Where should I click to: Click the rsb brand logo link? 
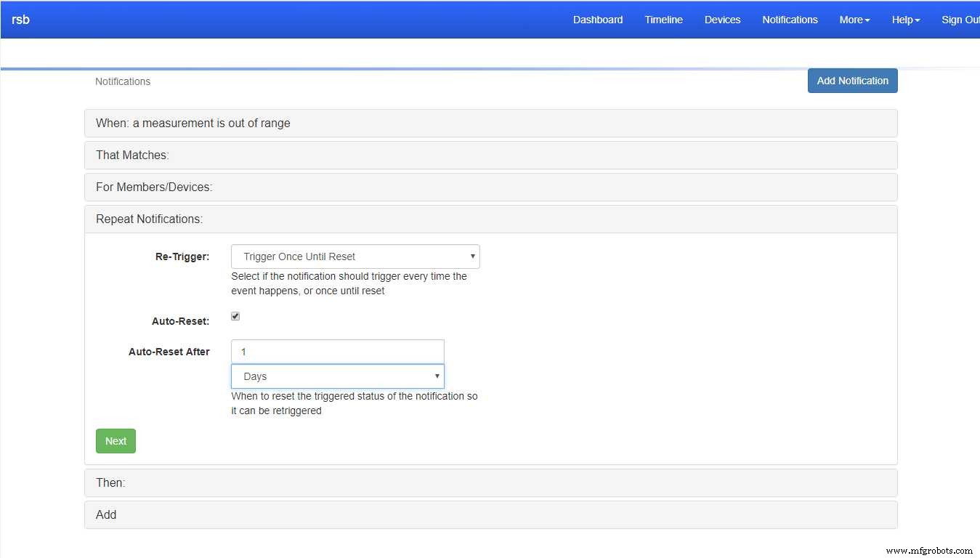(x=20, y=20)
